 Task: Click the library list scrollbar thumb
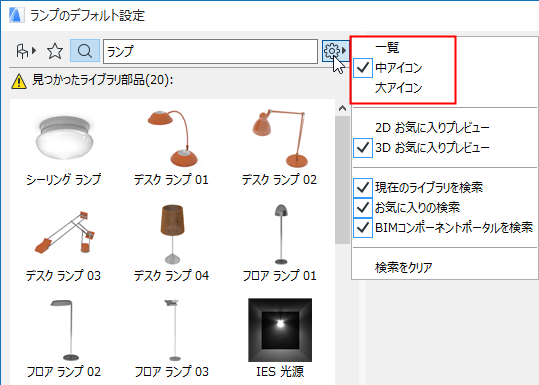coord(342,180)
